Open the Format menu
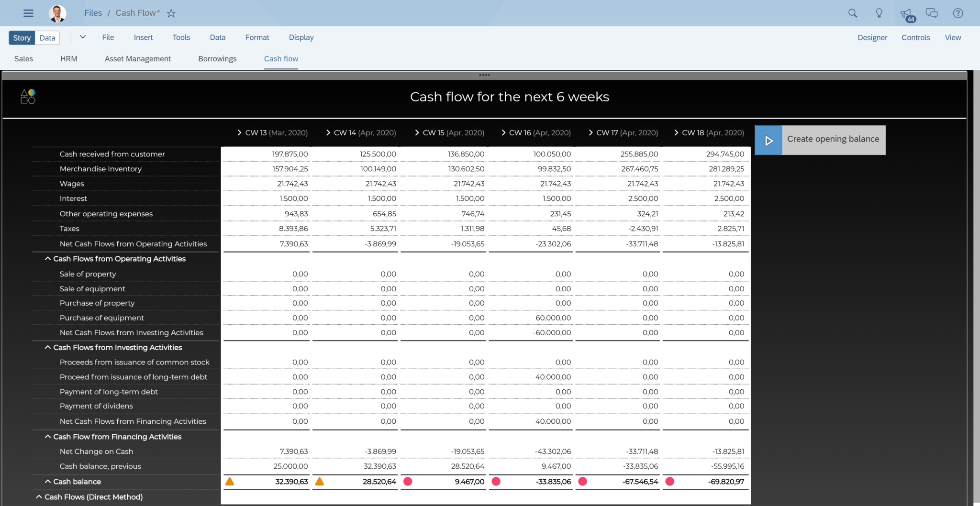Image resolution: width=980 pixels, height=506 pixels. click(x=257, y=37)
